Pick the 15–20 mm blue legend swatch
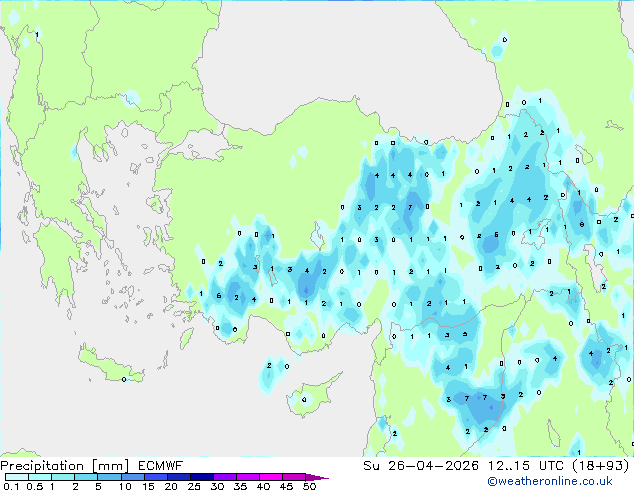Image resolution: width=634 pixels, height=490 pixels. (x=156, y=477)
